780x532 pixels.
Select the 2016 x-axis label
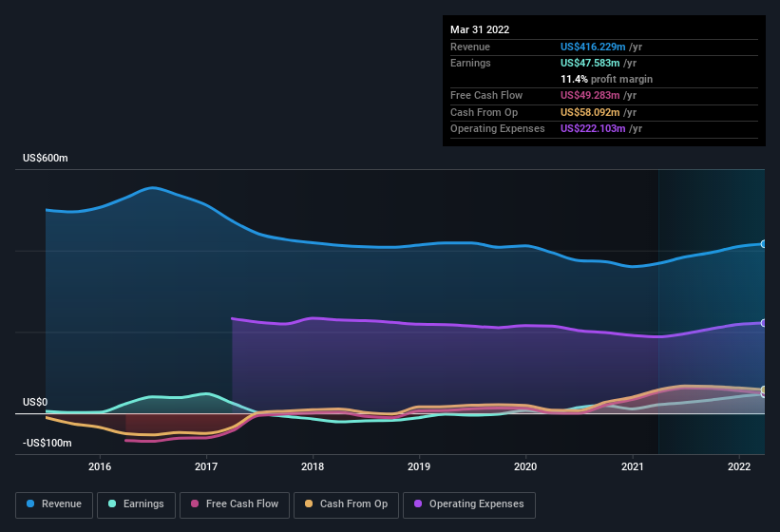click(100, 466)
